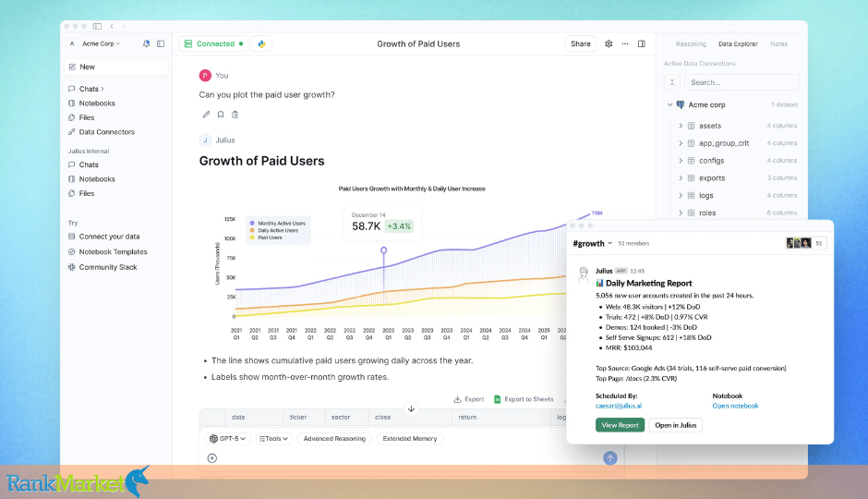Send the message with the up-arrow button
Screen dimensions: 868x499
click(610, 458)
